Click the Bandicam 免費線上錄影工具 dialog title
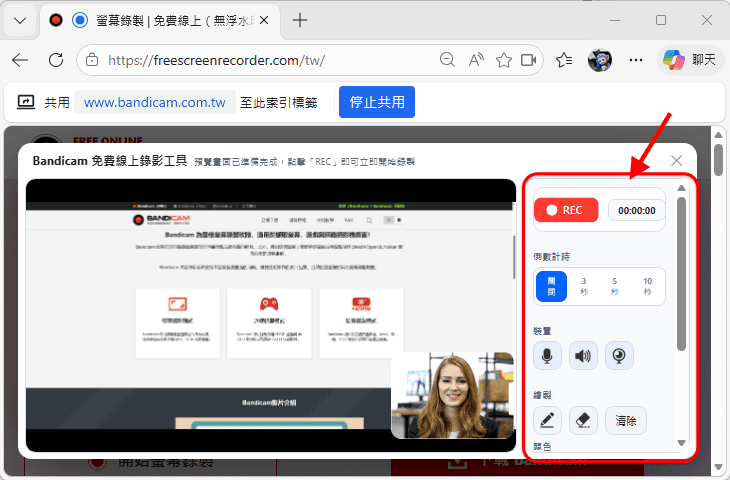Viewport: 730px width, 480px height. pos(110,161)
